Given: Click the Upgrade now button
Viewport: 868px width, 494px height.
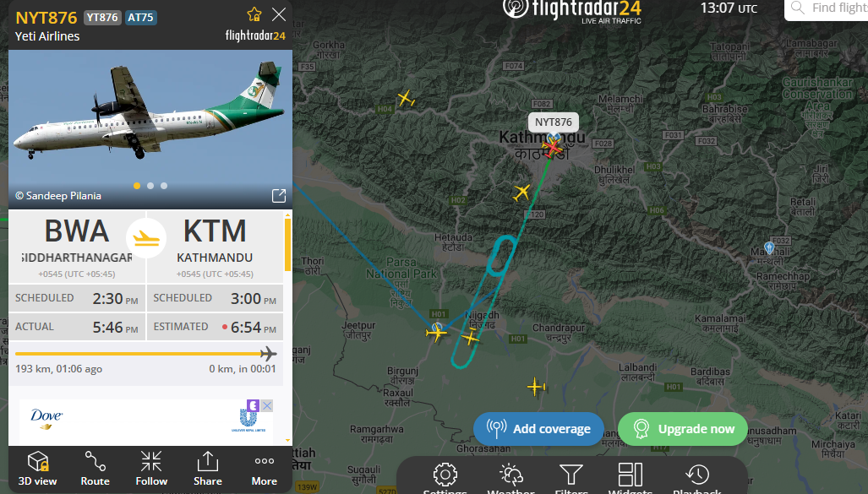Looking at the screenshot, I should point(683,429).
